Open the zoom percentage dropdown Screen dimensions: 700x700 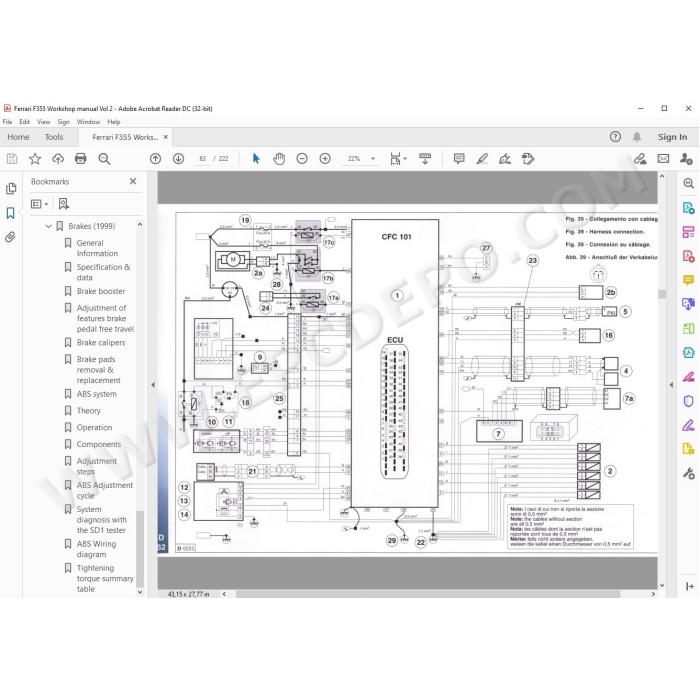point(373,159)
